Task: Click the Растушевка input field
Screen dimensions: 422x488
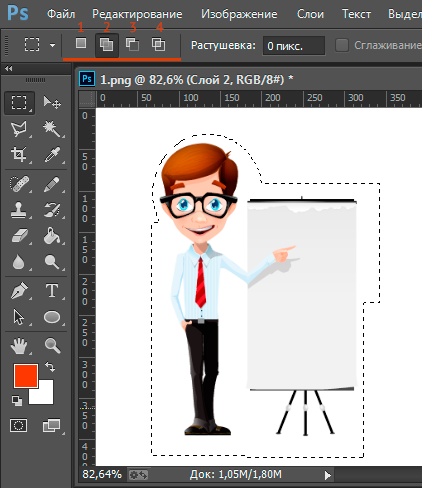Action: (294, 45)
